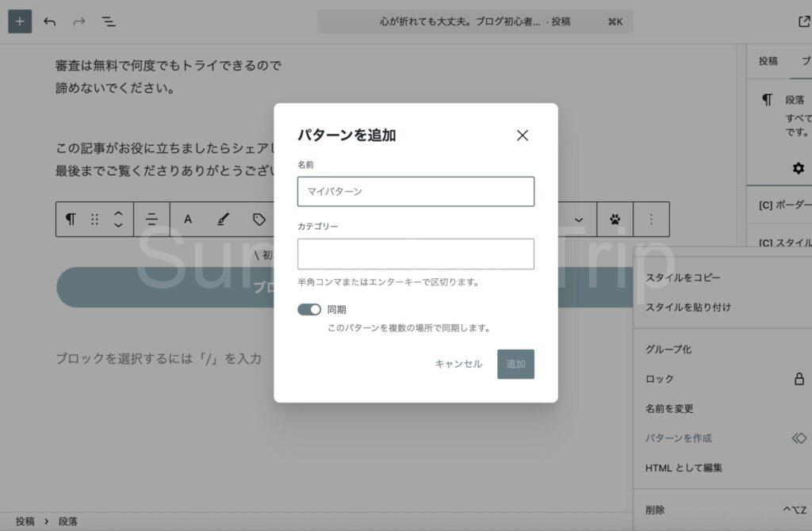Image resolution: width=812 pixels, height=531 pixels.
Task: Open the block inserter plus button
Action: pos(20,21)
